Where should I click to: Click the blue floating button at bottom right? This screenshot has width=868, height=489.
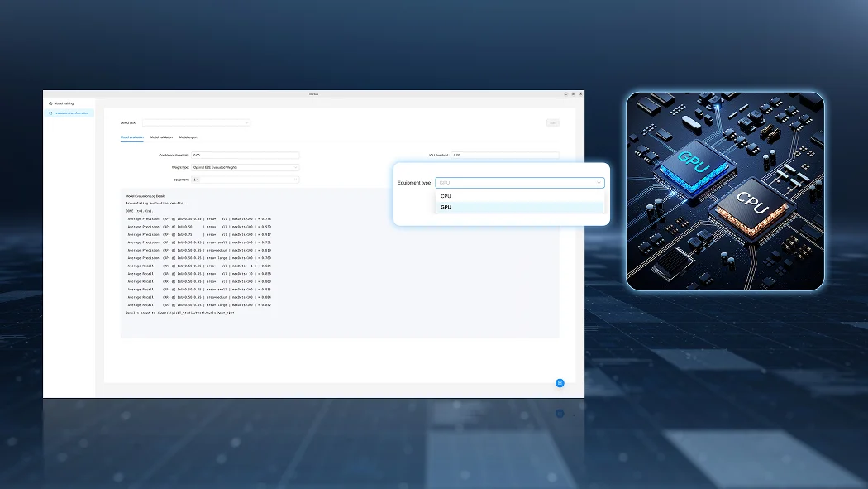(x=560, y=383)
